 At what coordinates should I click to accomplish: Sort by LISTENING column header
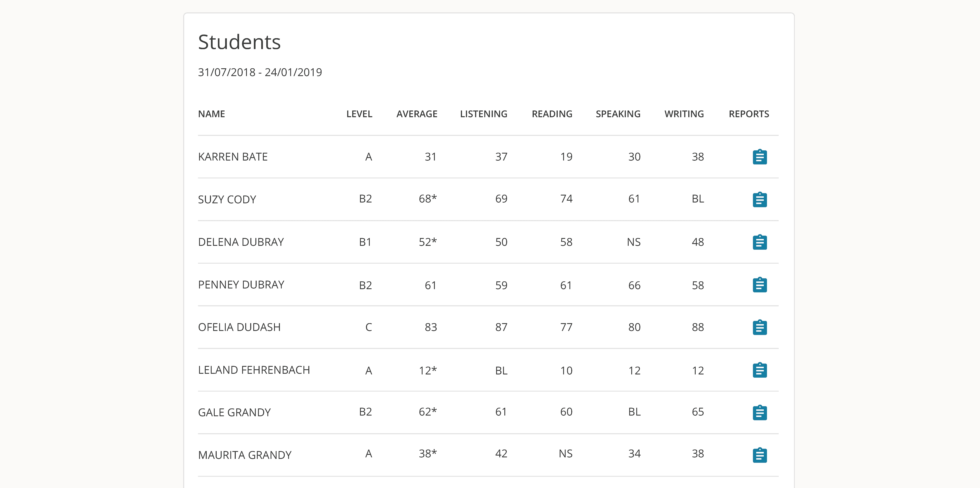484,114
